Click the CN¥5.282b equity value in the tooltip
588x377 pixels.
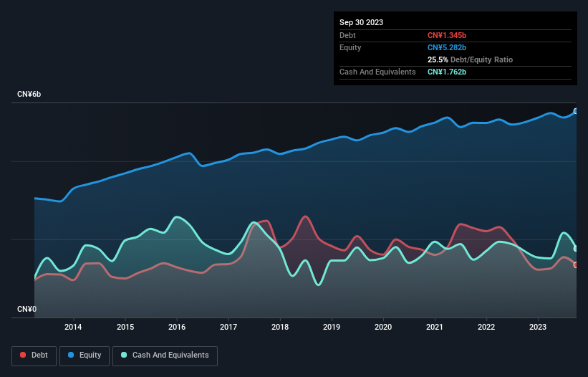click(x=447, y=47)
